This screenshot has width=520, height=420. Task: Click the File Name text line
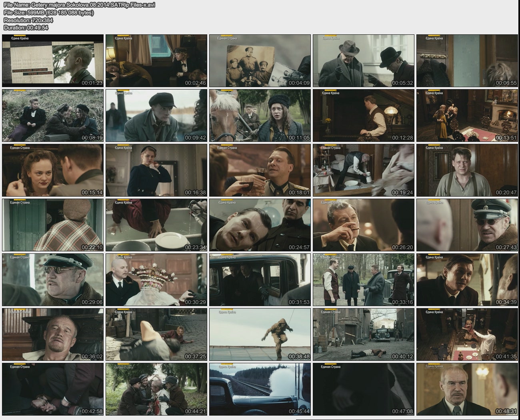coord(79,5)
